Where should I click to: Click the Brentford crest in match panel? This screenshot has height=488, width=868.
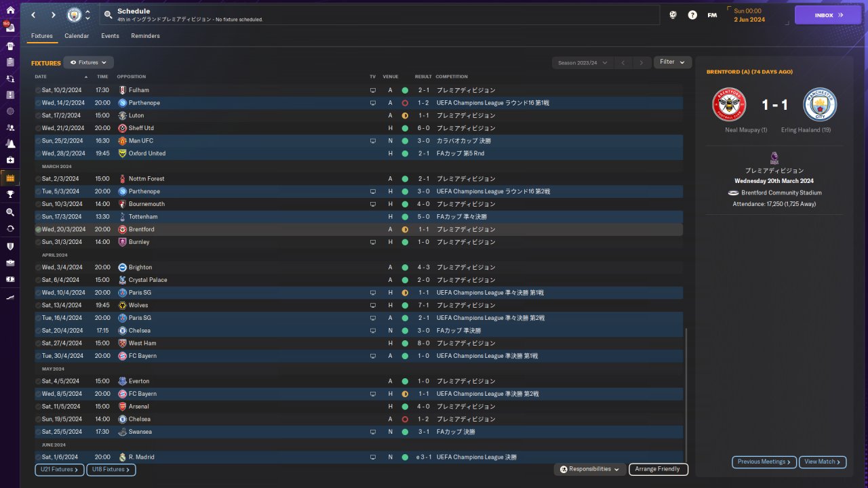[729, 104]
